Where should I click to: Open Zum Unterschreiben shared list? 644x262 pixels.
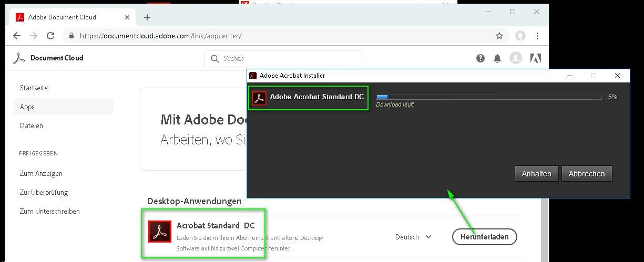tap(50, 211)
